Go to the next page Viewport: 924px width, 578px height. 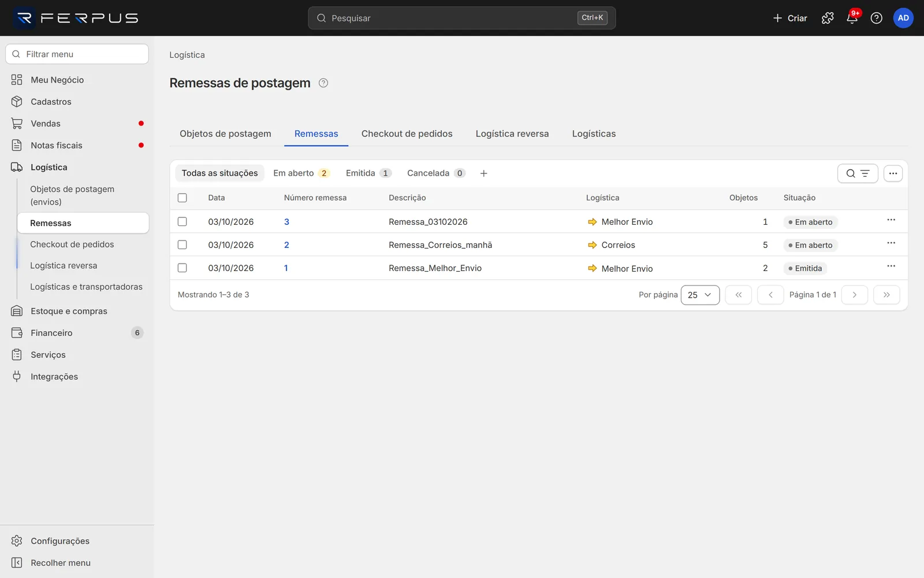(855, 295)
